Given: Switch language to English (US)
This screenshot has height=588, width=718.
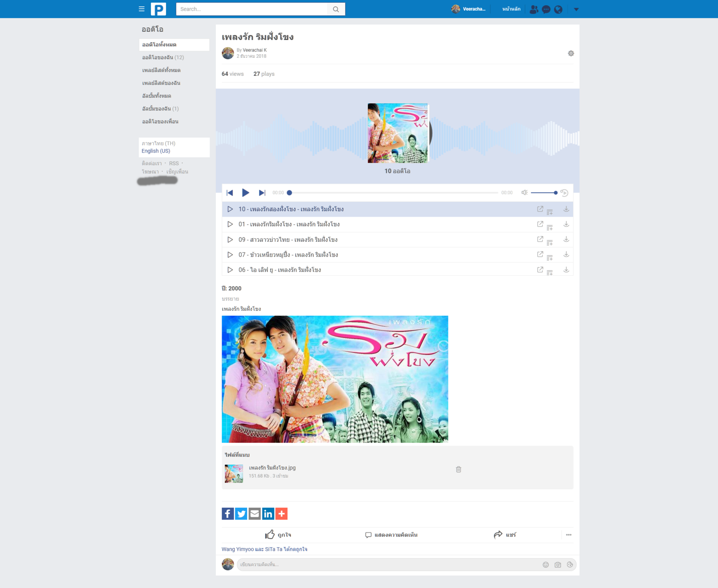Looking at the screenshot, I should click(x=156, y=151).
